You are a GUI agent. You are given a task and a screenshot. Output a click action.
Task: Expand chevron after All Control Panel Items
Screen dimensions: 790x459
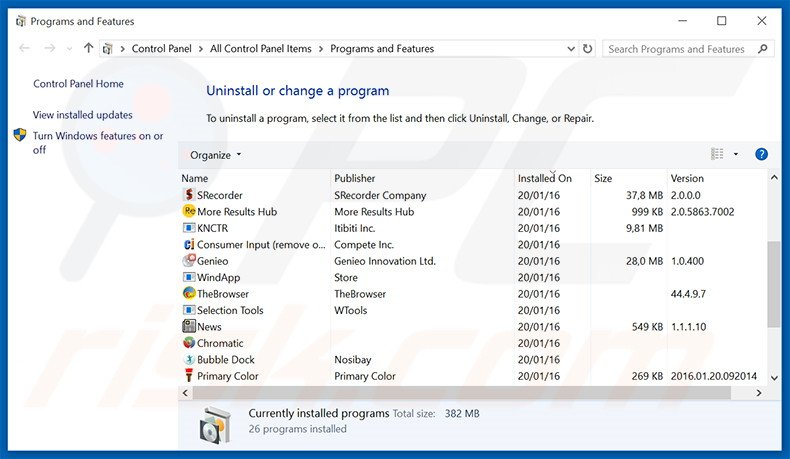point(321,49)
